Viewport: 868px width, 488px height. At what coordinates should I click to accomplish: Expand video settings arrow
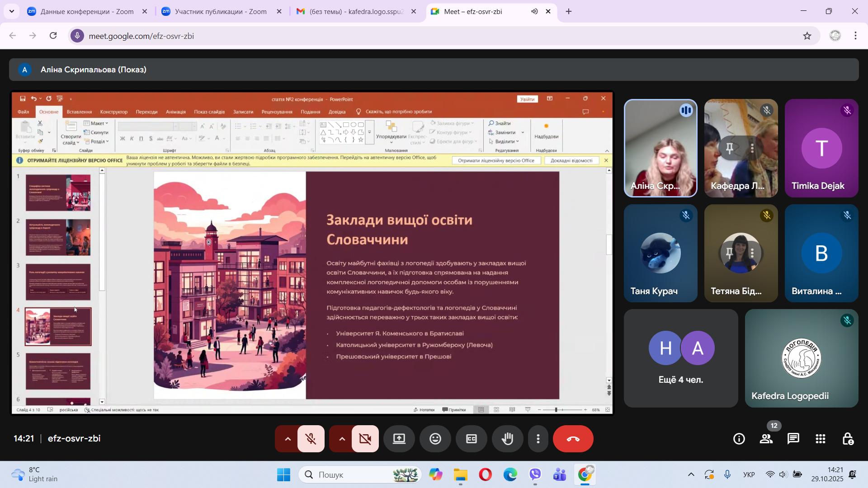pyautogui.click(x=342, y=439)
